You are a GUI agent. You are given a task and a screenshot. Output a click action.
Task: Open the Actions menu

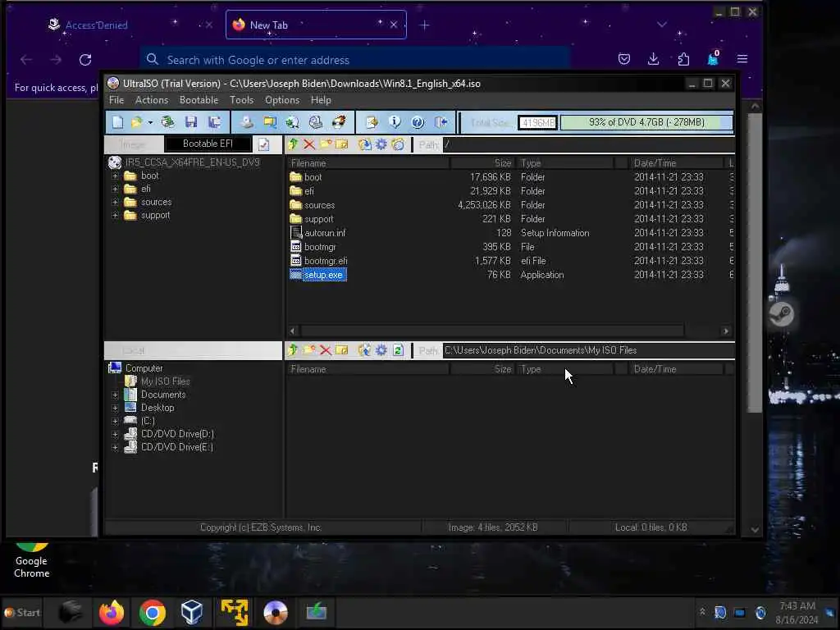point(152,100)
